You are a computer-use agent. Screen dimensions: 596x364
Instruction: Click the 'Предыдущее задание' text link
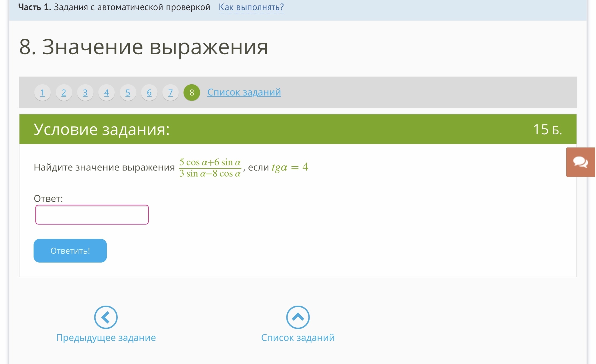(x=106, y=338)
